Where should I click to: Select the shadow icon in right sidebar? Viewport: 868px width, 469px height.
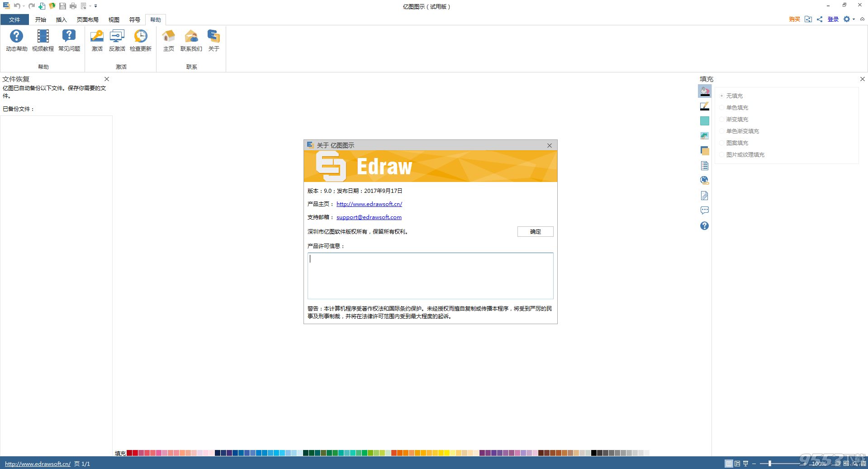click(x=705, y=121)
